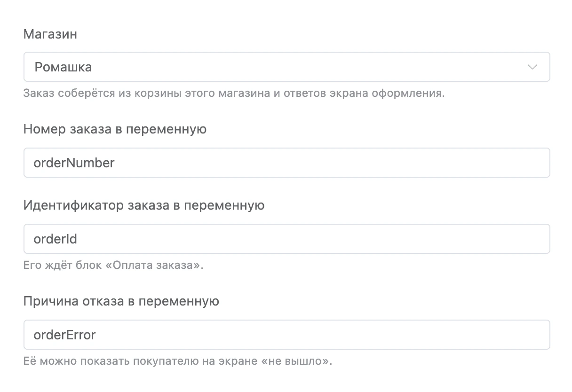Focus the orderId input field
This screenshot has height=392, width=572.
coord(286,239)
